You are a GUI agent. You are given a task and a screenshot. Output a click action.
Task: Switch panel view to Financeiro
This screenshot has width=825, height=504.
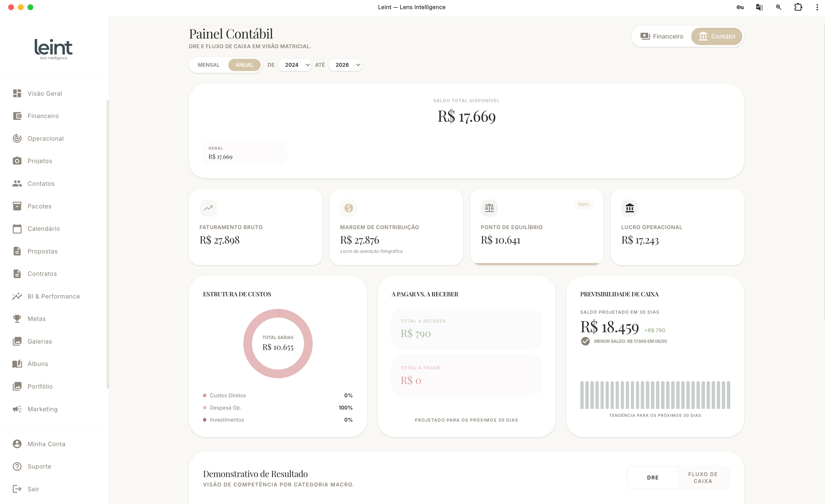(662, 36)
